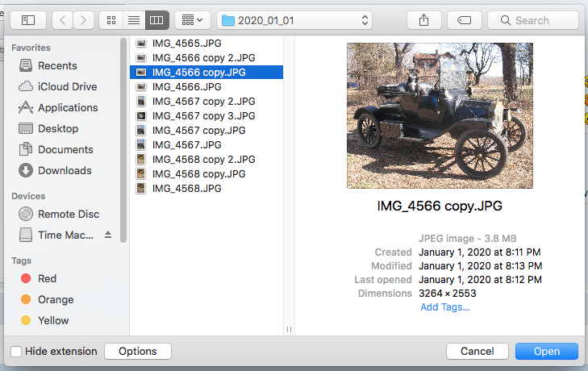Image resolution: width=588 pixels, height=371 pixels.
Task: Switch to icon view
Action: (x=111, y=20)
